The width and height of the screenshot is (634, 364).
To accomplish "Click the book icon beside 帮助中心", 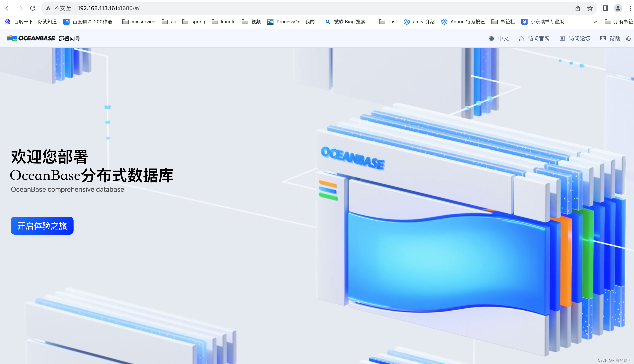I will 603,38.
